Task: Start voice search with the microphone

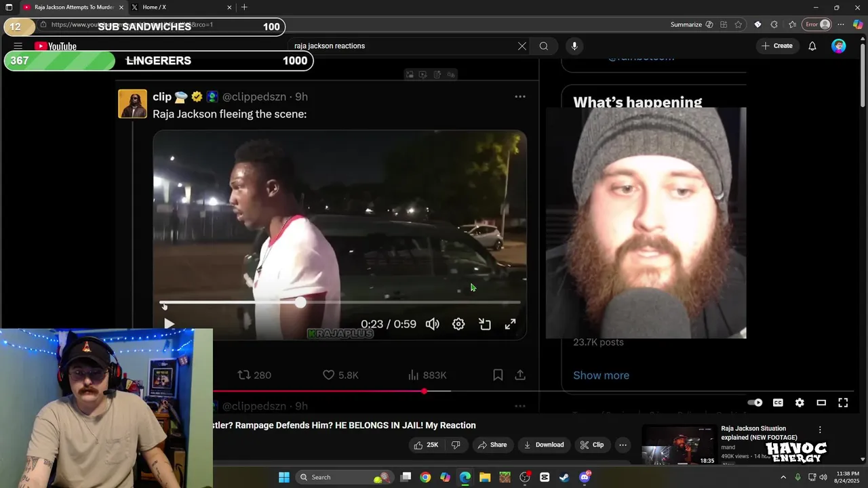Action: point(574,46)
